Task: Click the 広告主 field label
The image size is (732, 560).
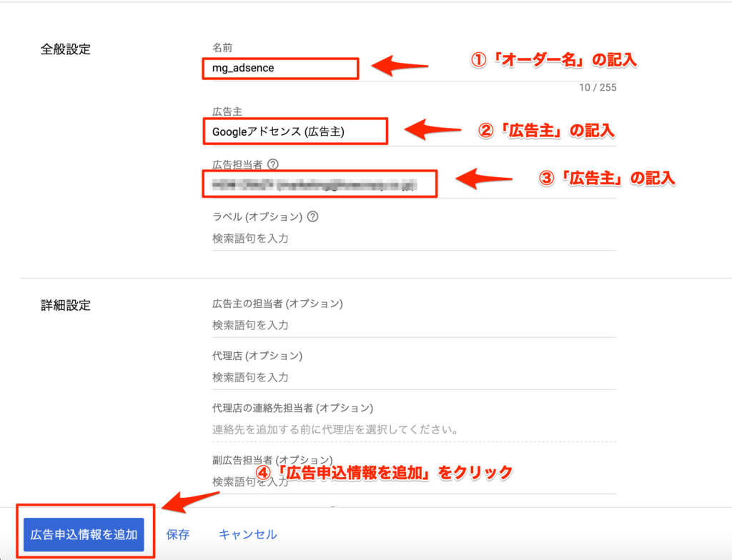Action: [227, 111]
